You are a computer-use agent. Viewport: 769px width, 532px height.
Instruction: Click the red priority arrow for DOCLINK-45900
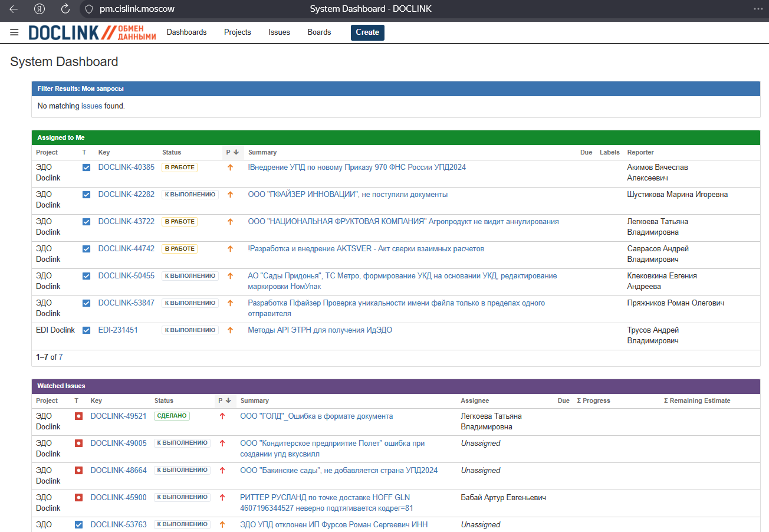coord(222,498)
